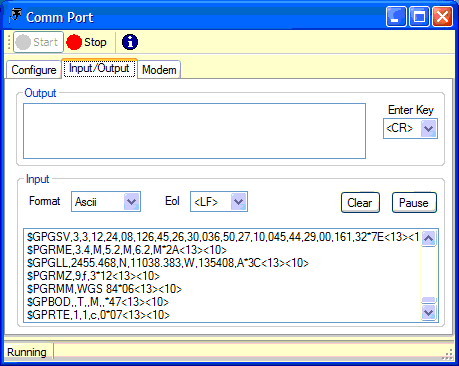Click scroll up arrow in Input list
This screenshot has height=366, width=459.
point(429,238)
